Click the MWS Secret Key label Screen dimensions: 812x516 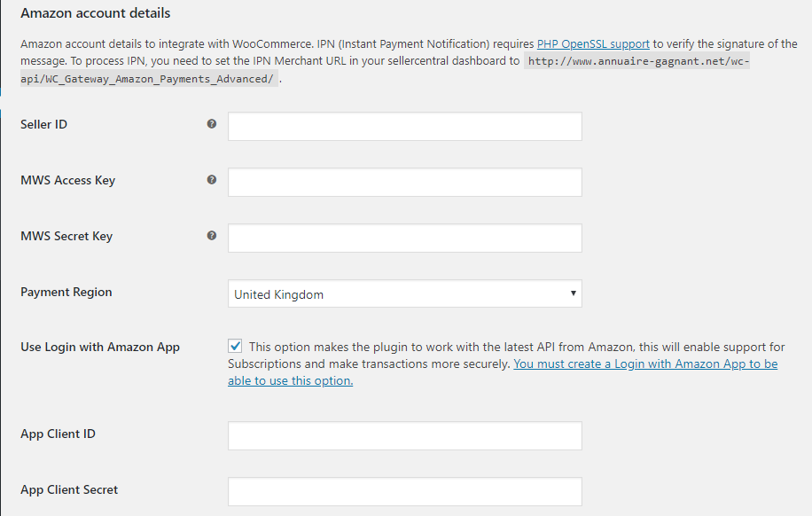(66, 236)
